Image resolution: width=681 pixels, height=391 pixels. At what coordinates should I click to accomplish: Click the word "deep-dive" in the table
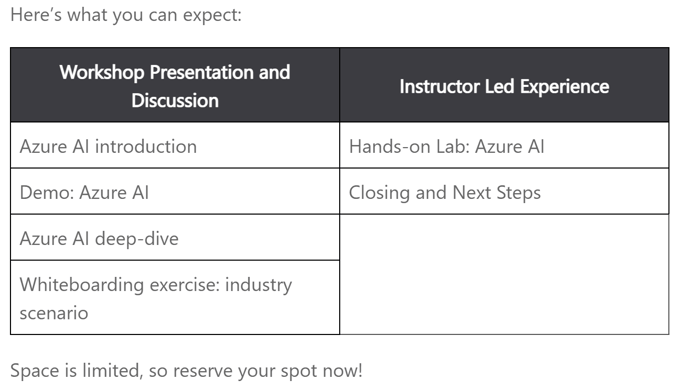click(x=136, y=239)
